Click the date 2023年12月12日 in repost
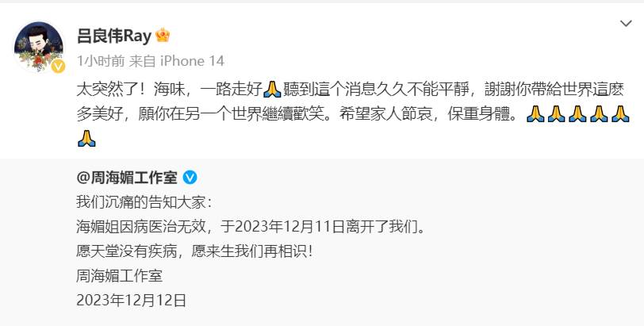 click(x=132, y=300)
